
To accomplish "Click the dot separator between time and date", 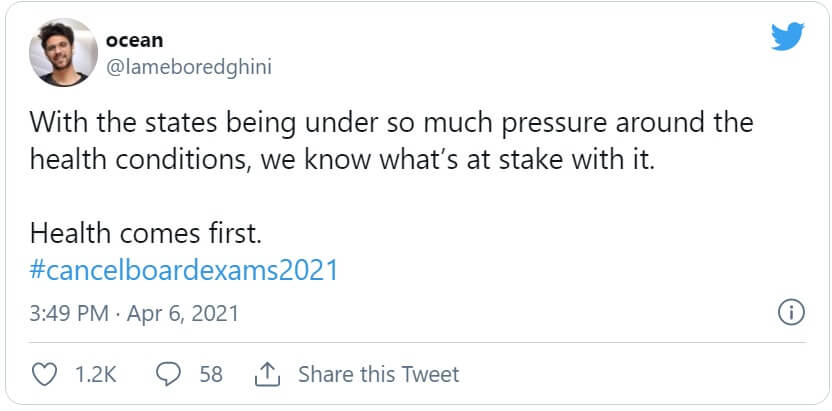I will tap(117, 313).
